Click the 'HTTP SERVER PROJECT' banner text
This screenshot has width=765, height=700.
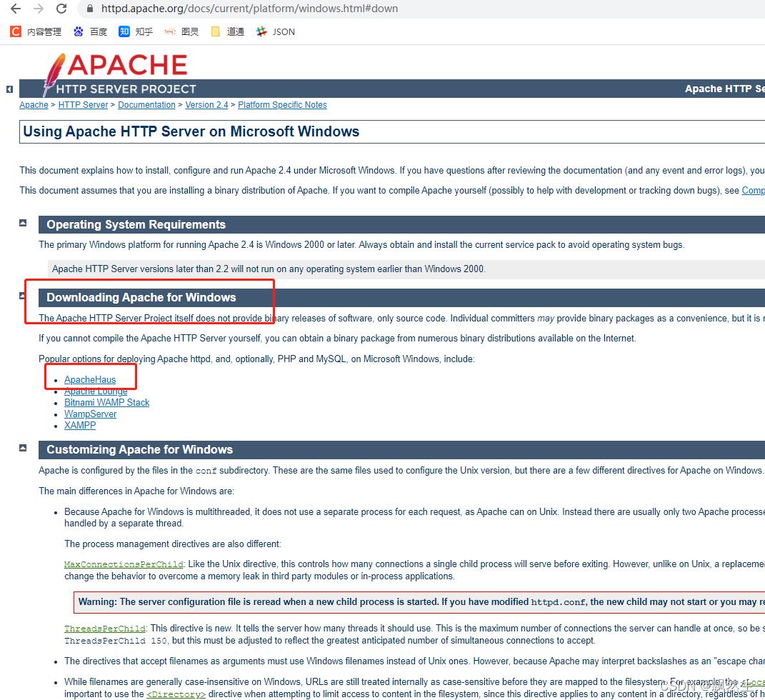(126, 89)
